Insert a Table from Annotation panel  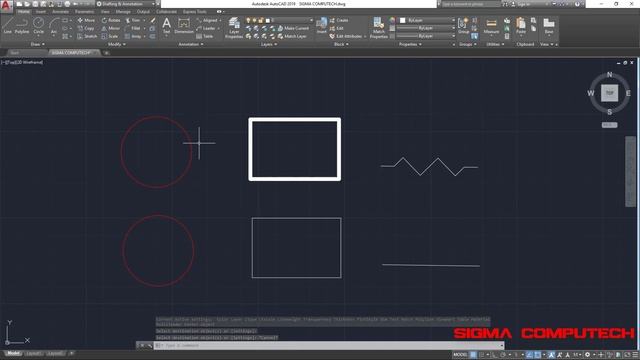click(x=205, y=36)
